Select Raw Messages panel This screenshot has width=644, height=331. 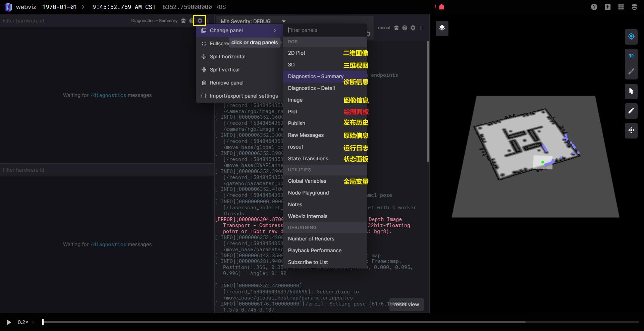coord(325,135)
